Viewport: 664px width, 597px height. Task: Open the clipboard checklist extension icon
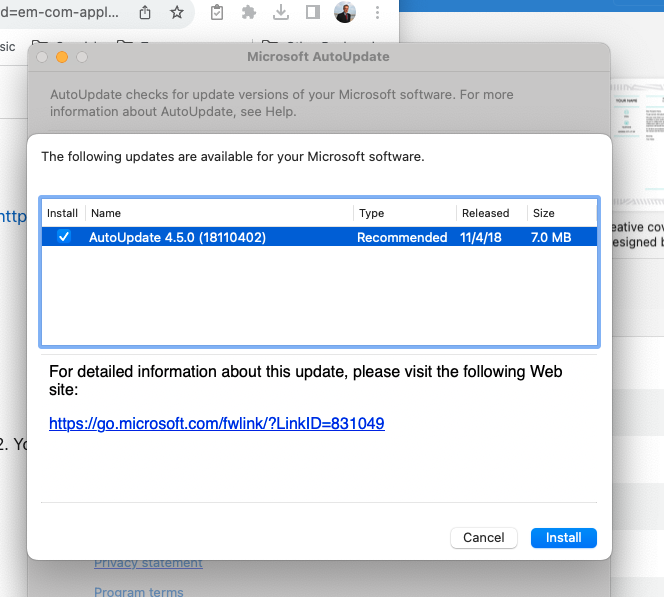[217, 12]
